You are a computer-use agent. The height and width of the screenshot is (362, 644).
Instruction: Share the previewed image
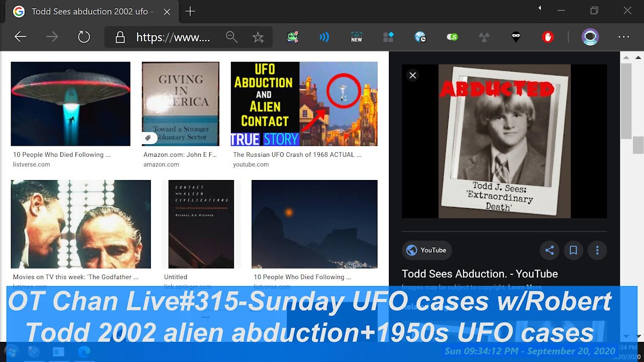[549, 250]
